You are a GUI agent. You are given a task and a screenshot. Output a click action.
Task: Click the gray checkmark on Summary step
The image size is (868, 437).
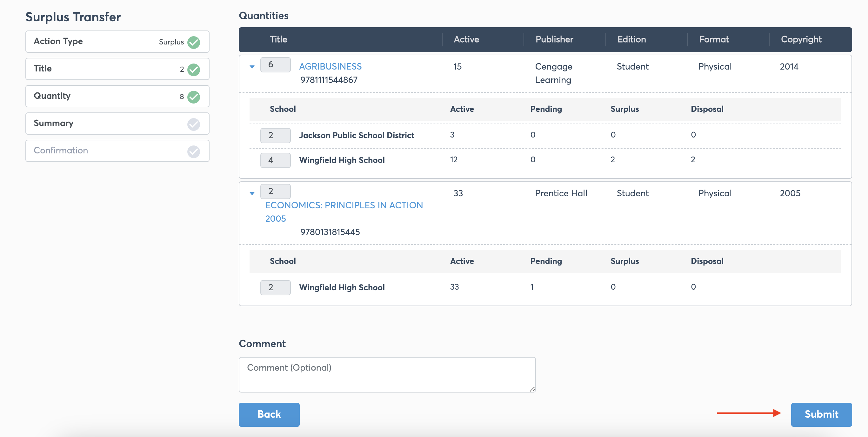coord(193,124)
